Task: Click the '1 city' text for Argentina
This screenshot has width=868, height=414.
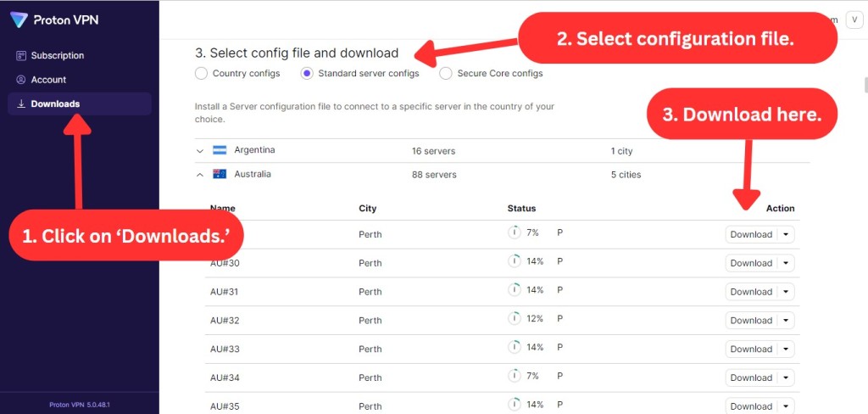Action: click(621, 151)
